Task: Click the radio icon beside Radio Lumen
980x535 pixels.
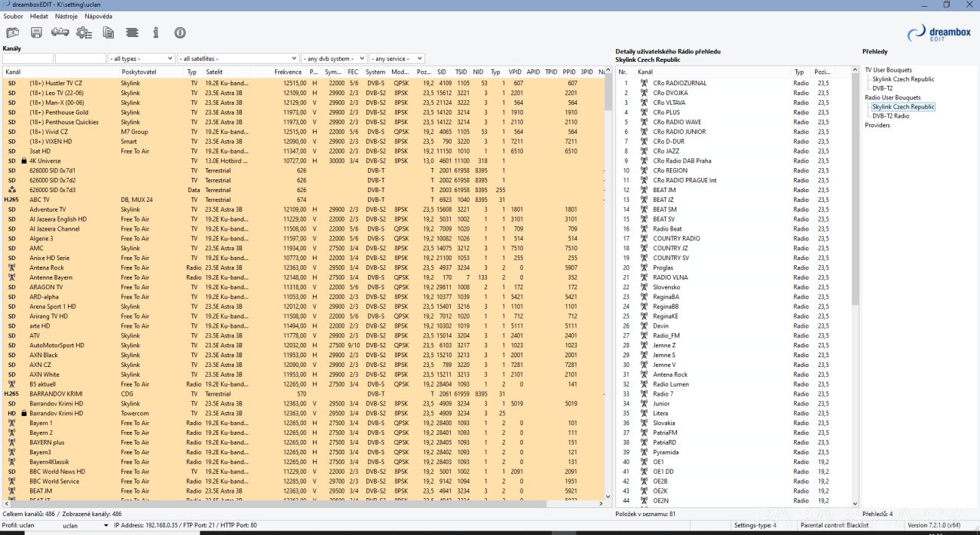Action: [644, 384]
